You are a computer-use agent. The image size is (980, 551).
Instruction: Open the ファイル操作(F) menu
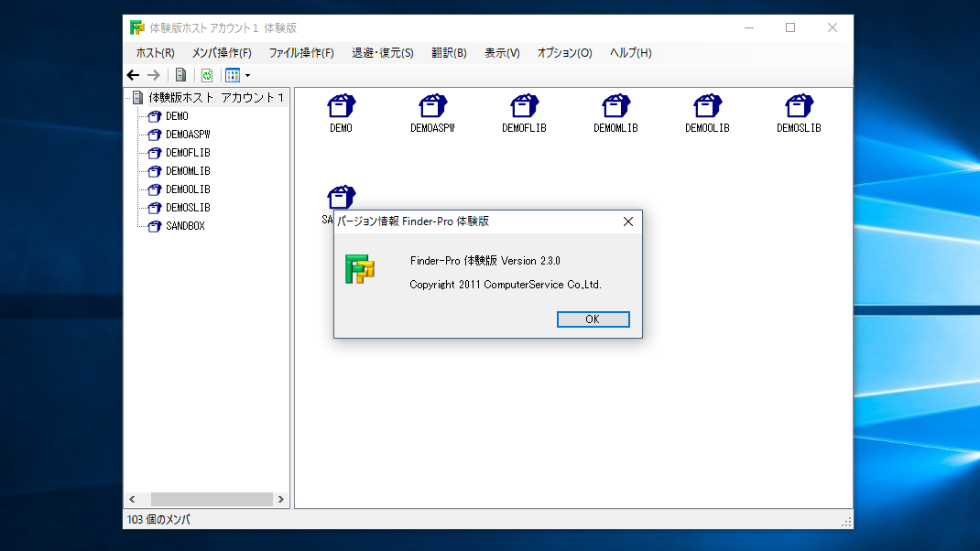pyautogui.click(x=301, y=53)
